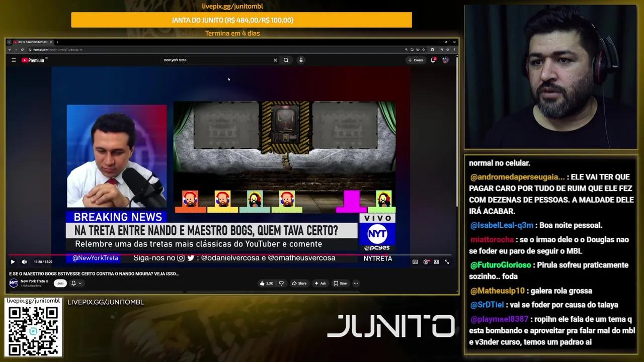Clear the search text with the X icon
Viewport: 644px width, 362px height.
click(275, 60)
